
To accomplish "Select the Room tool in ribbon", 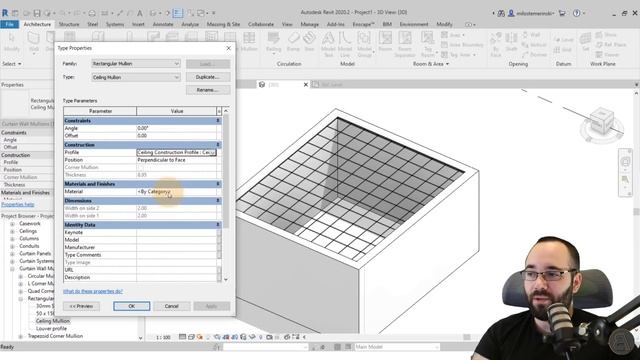I will [385, 42].
